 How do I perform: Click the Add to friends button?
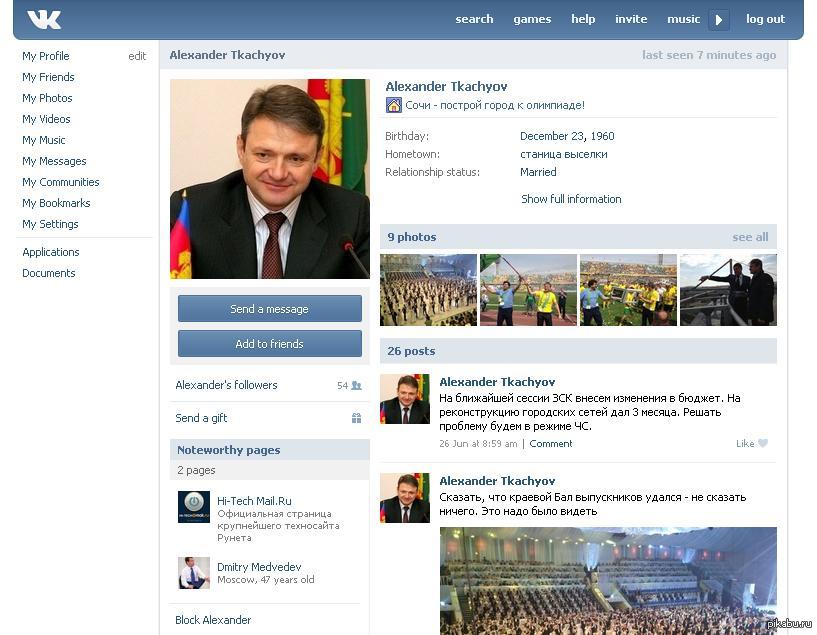pyautogui.click(x=270, y=344)
